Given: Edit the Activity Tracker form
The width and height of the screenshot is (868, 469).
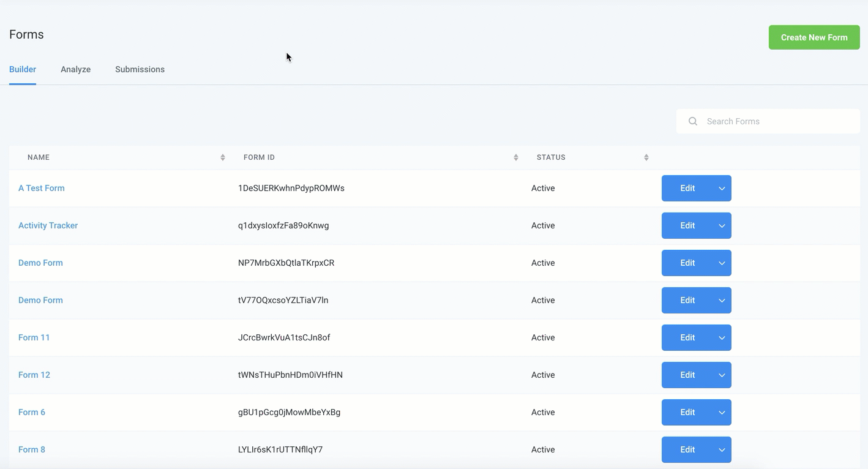Looking at the screenshot, I should 687,225.
